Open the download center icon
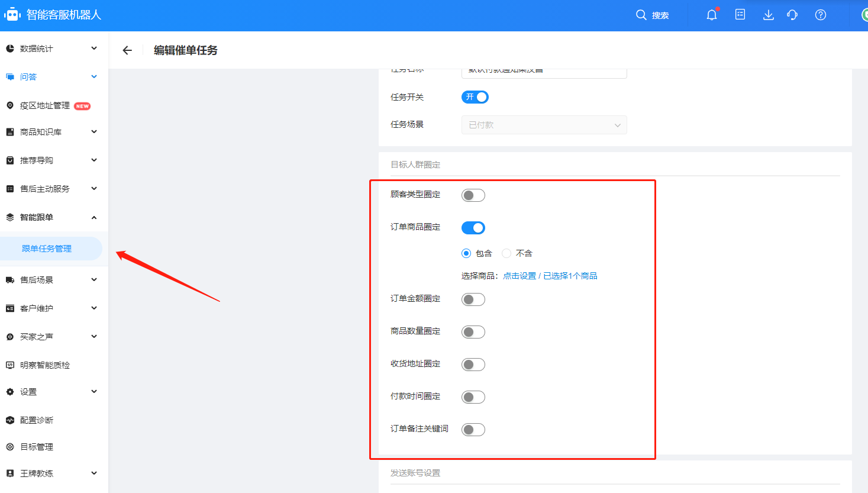 click(769, 15)
